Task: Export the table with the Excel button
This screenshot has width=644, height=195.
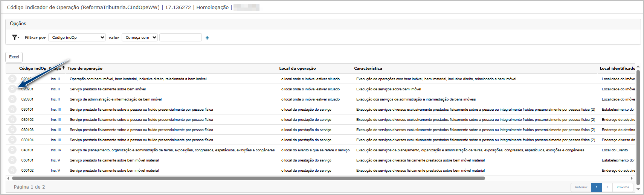Action: tap(14, 57)
